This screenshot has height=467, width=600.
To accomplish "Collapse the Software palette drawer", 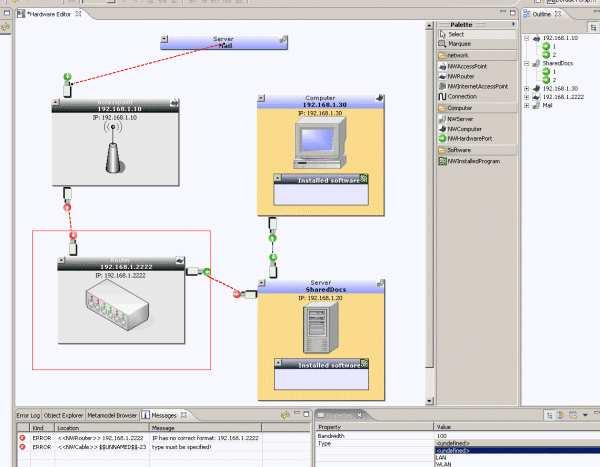I will coord(476,150).
